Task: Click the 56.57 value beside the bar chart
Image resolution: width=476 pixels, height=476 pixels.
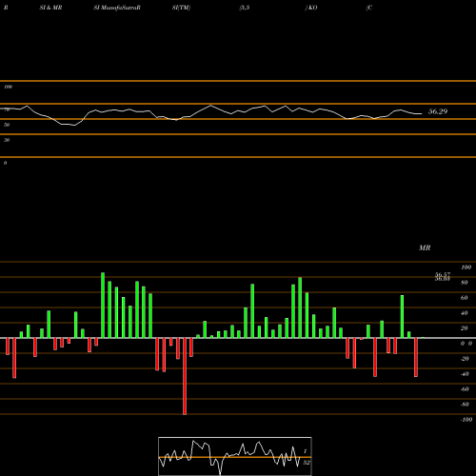Action: [x=443, y=274]
